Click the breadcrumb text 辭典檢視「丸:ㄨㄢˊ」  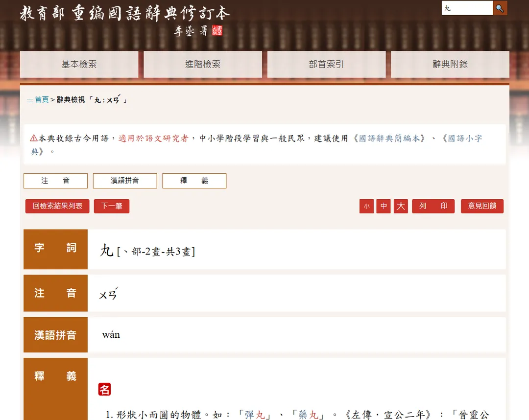pyautogui.click(x=92, y=100)
